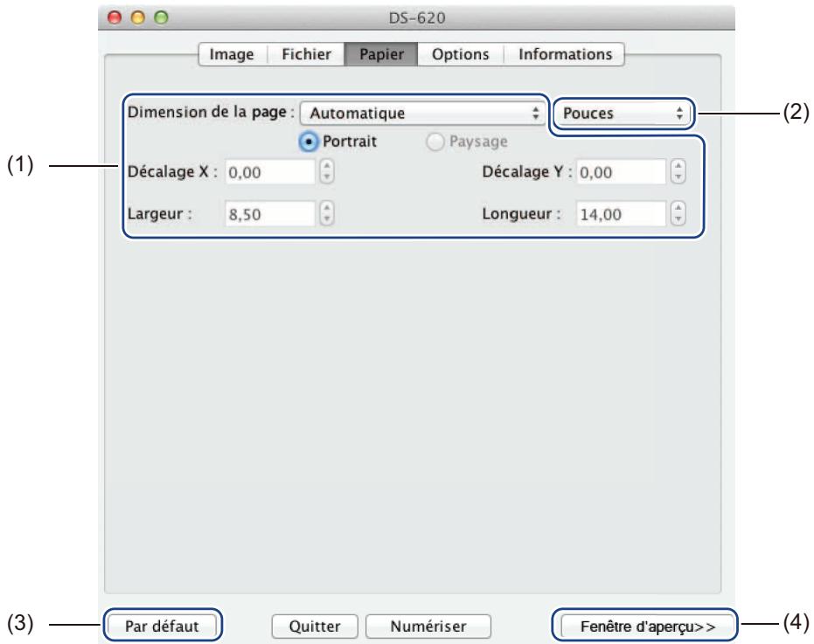Decrease Décalage Y with down arrow
Viewport: 814px width, 644px height.
click(x=678, y=177)
